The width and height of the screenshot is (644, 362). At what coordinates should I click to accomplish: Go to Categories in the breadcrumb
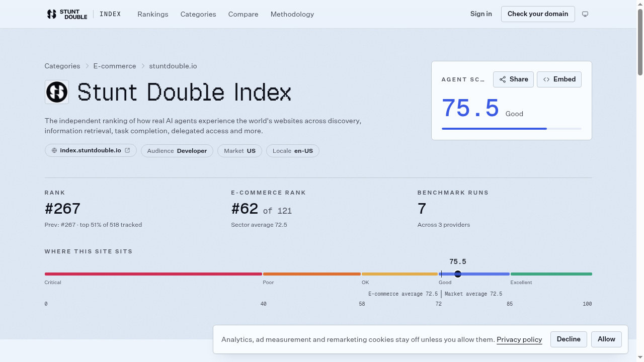pos(62,66)
